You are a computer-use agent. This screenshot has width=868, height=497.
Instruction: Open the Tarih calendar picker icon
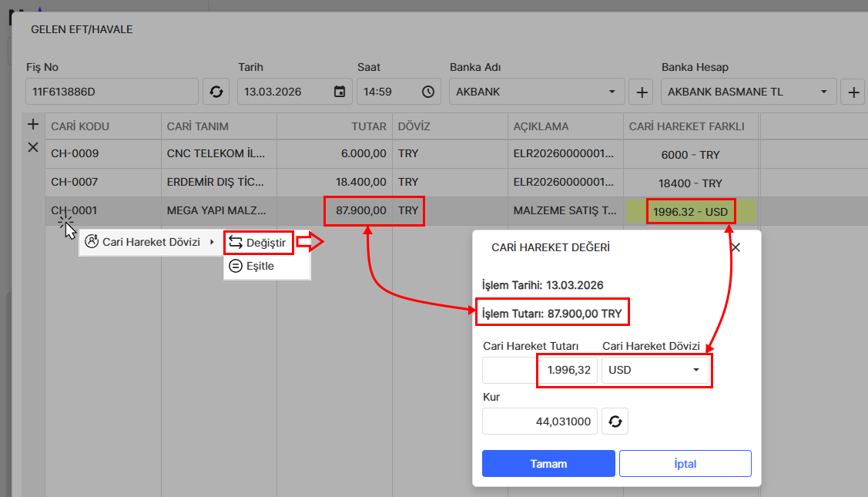point(339,92)
